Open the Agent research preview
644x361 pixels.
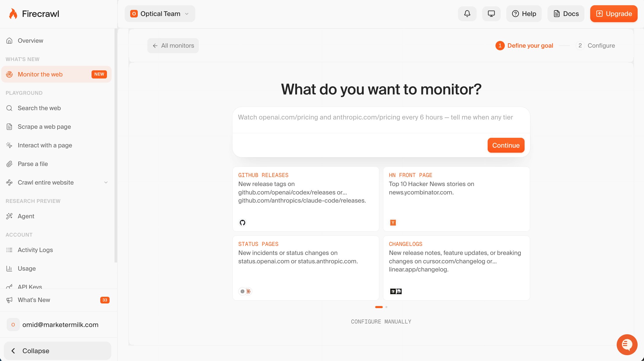pos(56,216)
